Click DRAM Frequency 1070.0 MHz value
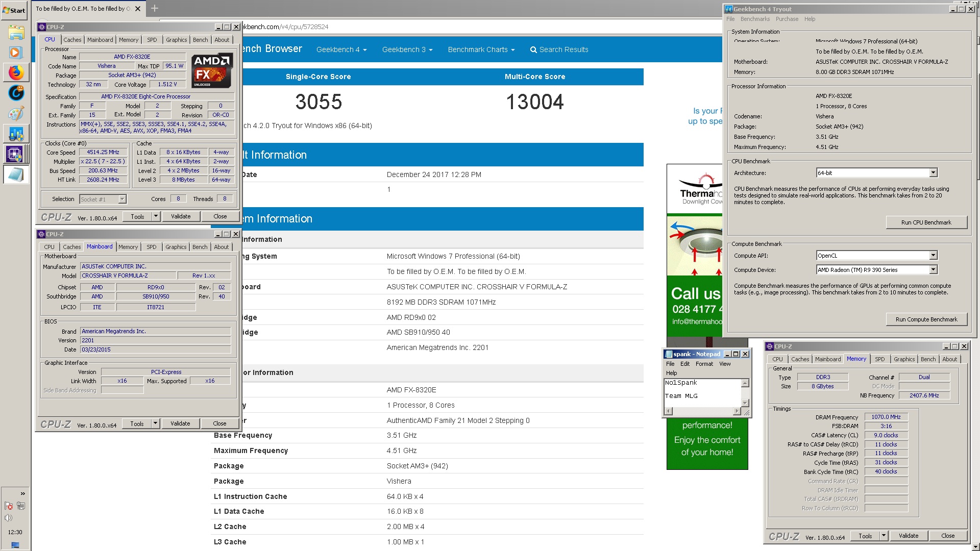This screenshot has height=551, width=980. [x=886, y=417]
